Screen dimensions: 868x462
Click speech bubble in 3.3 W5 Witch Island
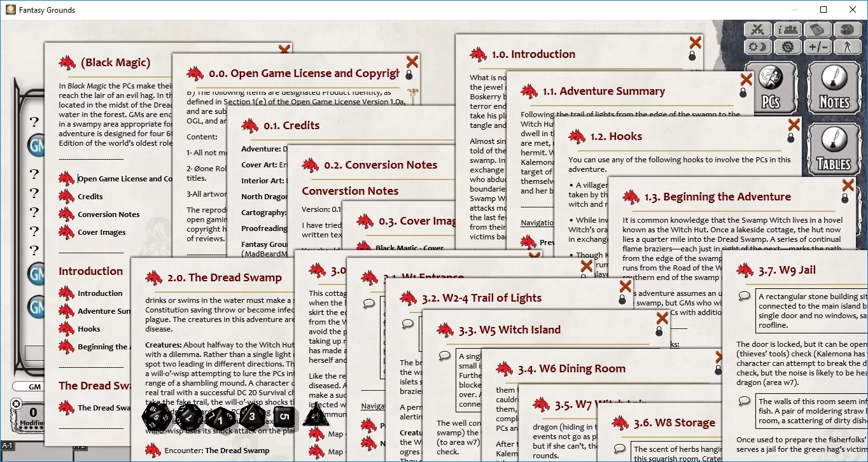445,356
